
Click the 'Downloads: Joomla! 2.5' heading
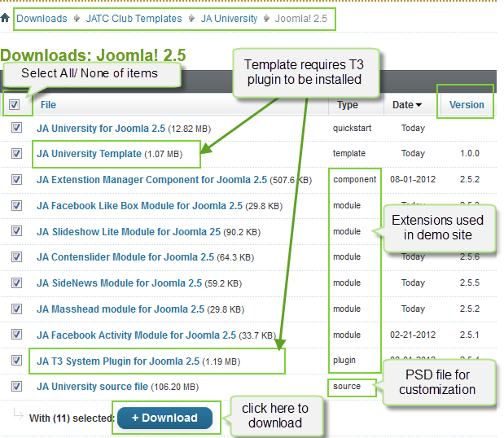coord(93,55)
